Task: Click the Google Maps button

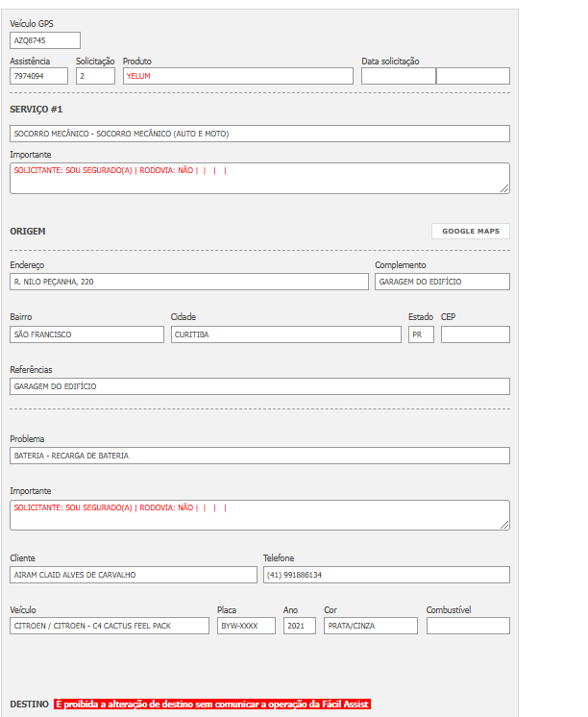Action: [471, 232]
